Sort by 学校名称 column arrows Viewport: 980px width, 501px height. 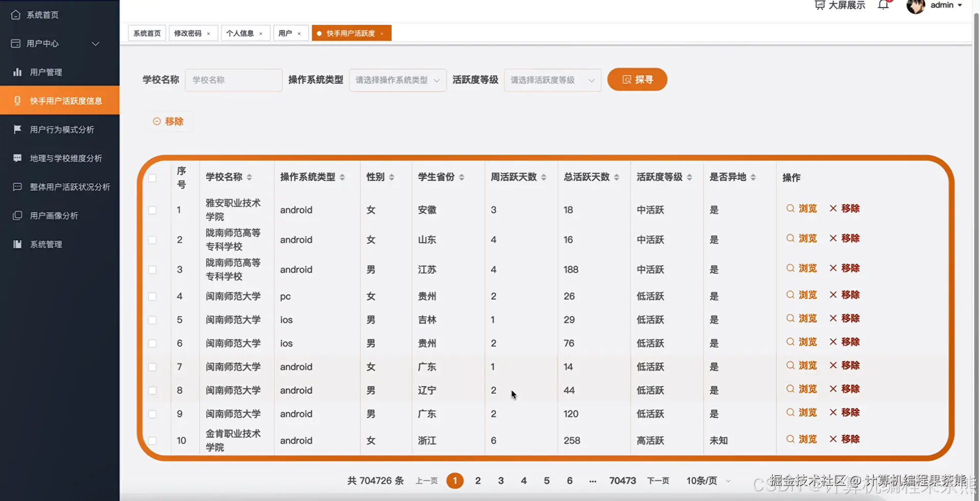(x=249, y=177)
